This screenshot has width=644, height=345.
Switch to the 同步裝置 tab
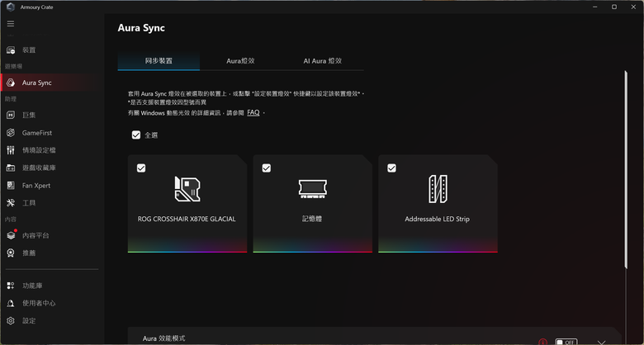click(x=159, y=61)
